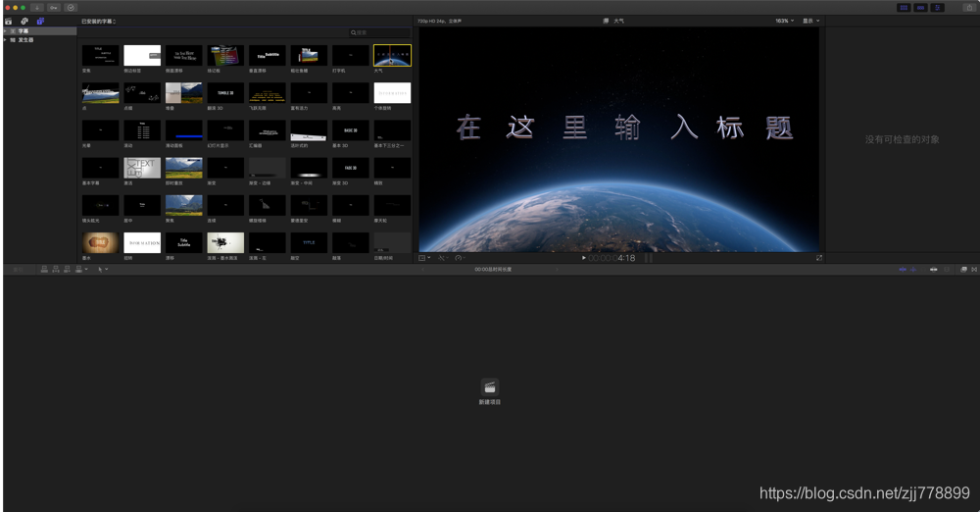Select the 个体擅纳 white title thumbnail
This screenshot has width=980, height=512.
[392, 92]
